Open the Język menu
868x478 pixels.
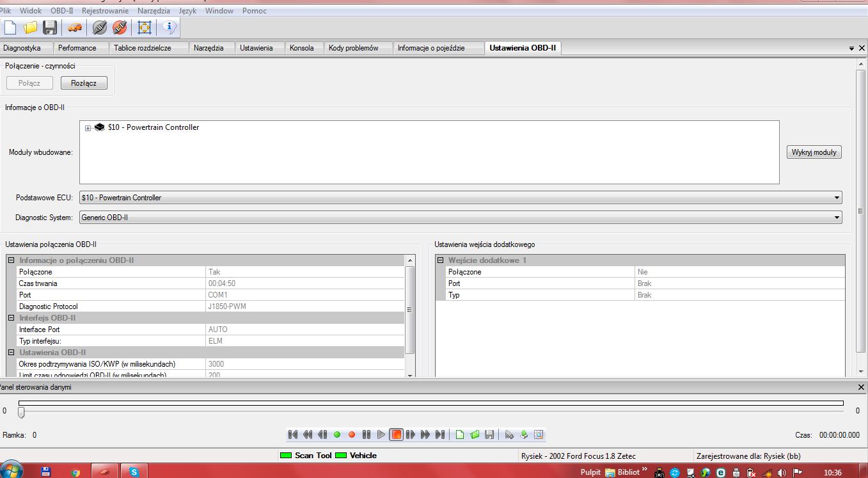point(188,11)
